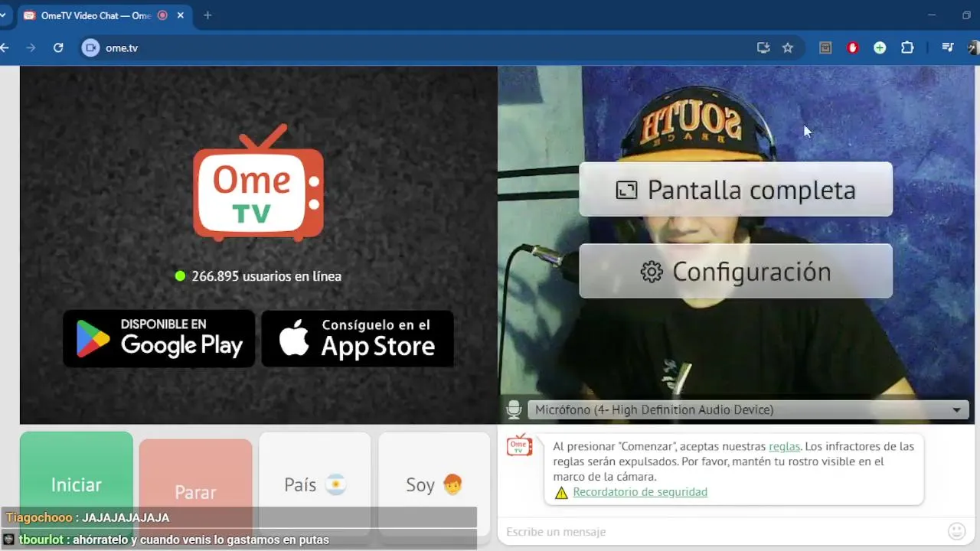Viewport: 980px width, 551px height.
Task: Click the warning triangle icon in the chat notice
Action: click(x=561, y=493)
